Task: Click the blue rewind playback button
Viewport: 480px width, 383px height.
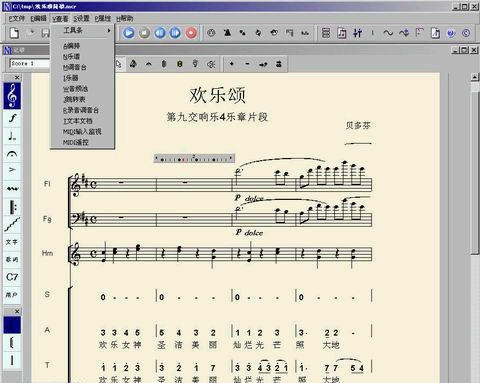Action: (x=160, y=33)
